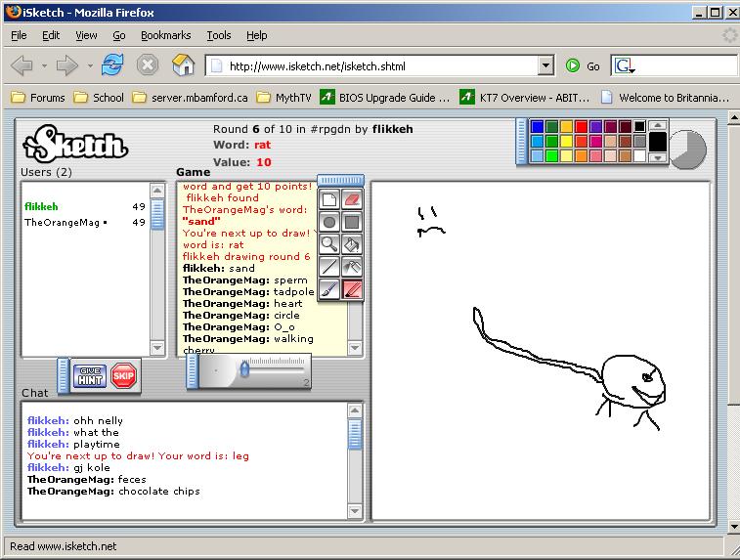Activate the red pencil drawing tool
Viewport: 740px width, 560px height.
352,289
